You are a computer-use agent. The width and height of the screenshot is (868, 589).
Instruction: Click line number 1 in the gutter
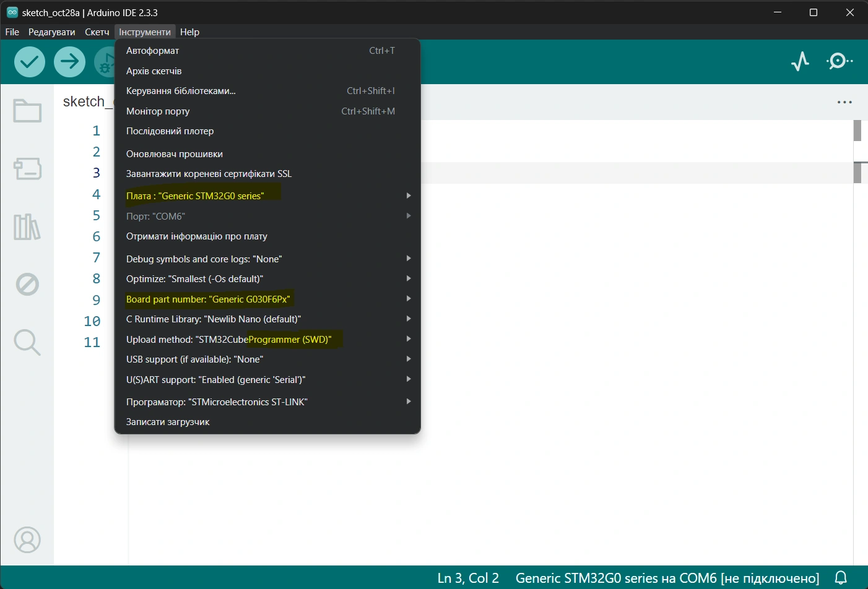(96, 131)
